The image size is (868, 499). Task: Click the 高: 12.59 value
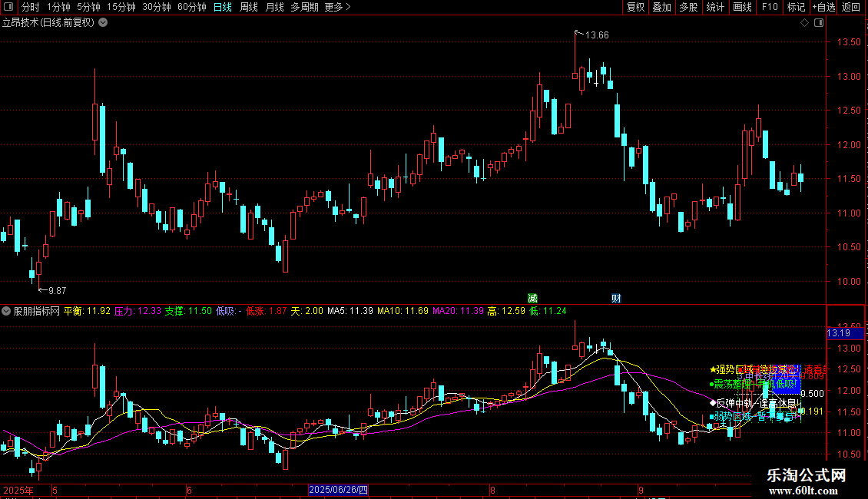click(x=506, y=311)
